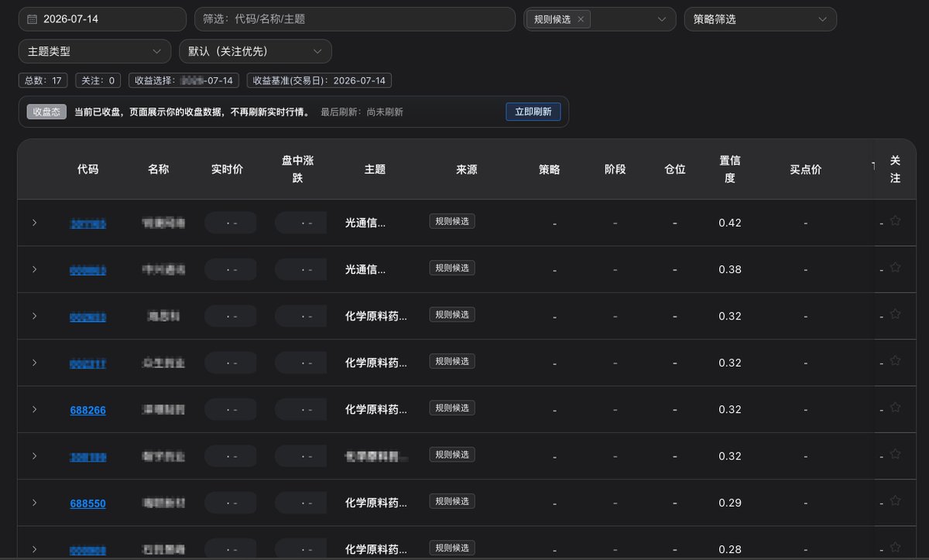Click the 收盘态 status badge

(x=47, y=111)
